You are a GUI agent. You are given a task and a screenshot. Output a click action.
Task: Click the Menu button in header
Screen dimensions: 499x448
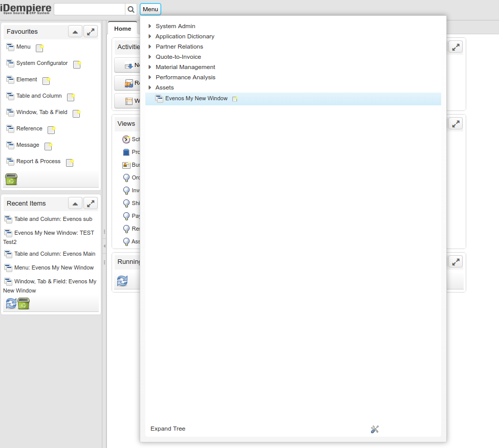(150, 9)
